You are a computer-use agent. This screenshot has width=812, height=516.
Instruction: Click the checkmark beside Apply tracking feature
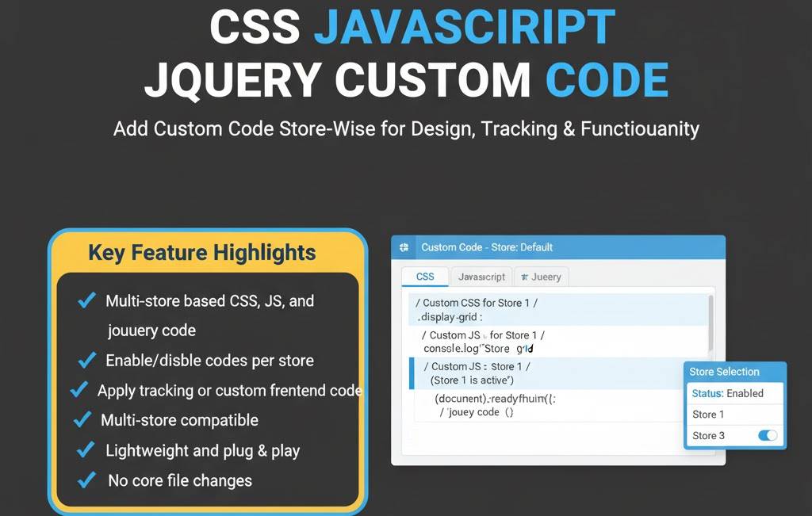79,389
